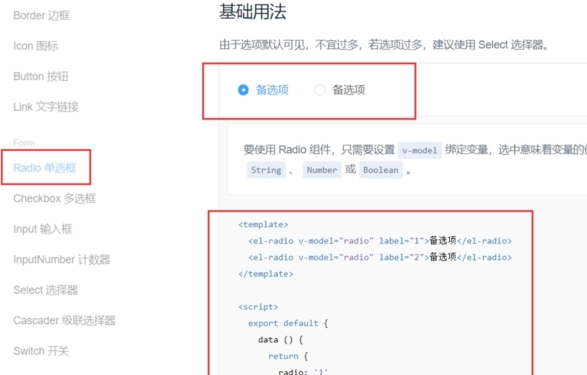The width and height of the screenshot is (587, 375).
Task: Click the data () { code line
Action: point(281,340)
